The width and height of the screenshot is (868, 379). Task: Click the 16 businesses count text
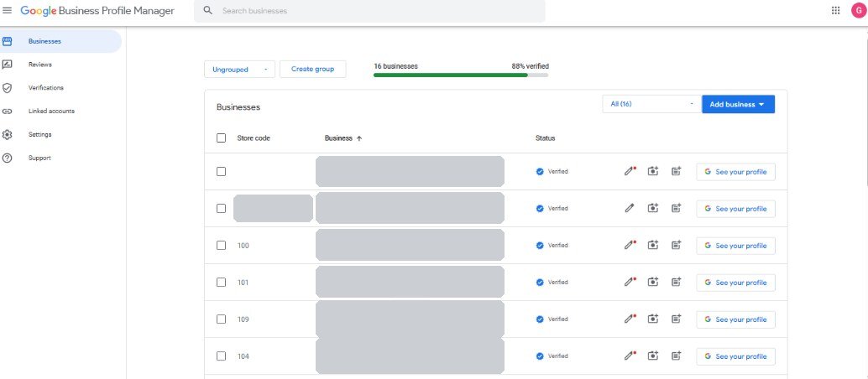[x=395, y=66]
